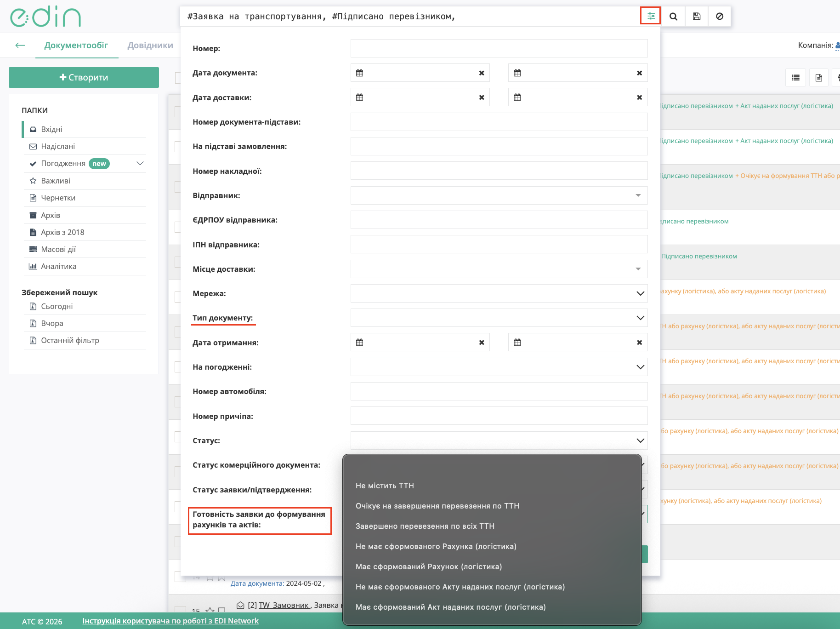Viewport: 840px width, 629px height.
Task: Click the clear filter circle-slash icon
Action: pyautogui.click(x=720, y=16)
